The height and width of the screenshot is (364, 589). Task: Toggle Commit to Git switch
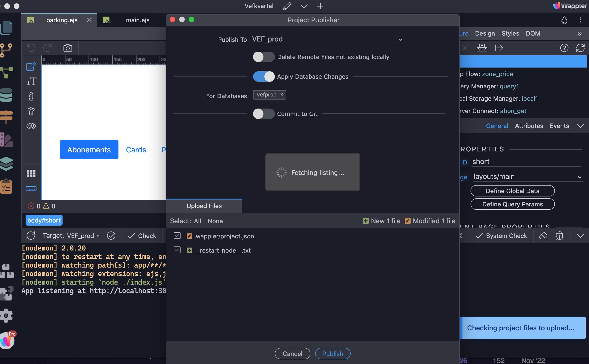[263, 114]
